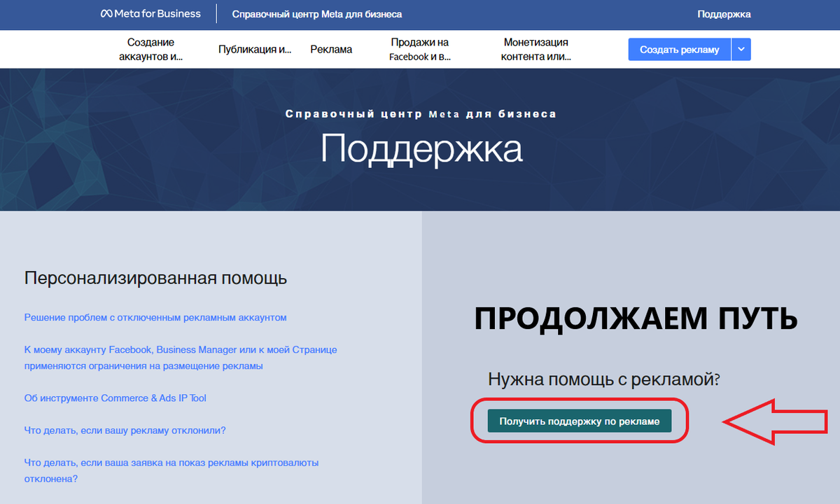
Task: Open link about заявка на показ рекламы криптовалюты
Action: [x=171, y=471]
